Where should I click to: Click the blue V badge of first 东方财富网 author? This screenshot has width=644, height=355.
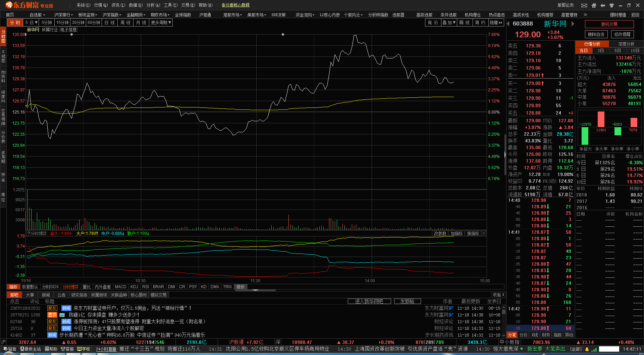(x=451, y=308)
